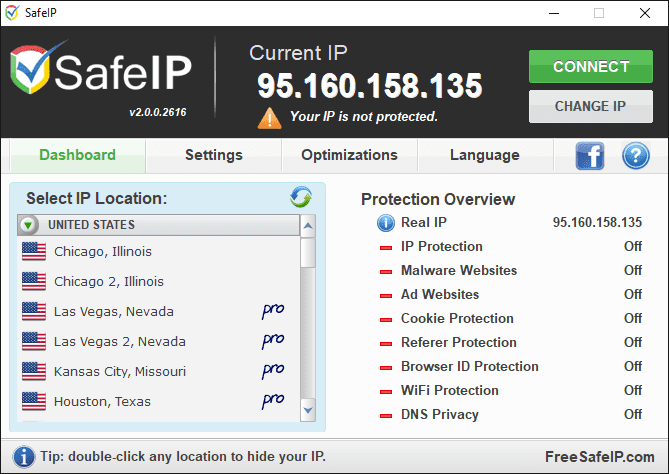Click the Off status for DNS Privacy
The width and height of the screenshot is (669, 474).
pos(633,414)
